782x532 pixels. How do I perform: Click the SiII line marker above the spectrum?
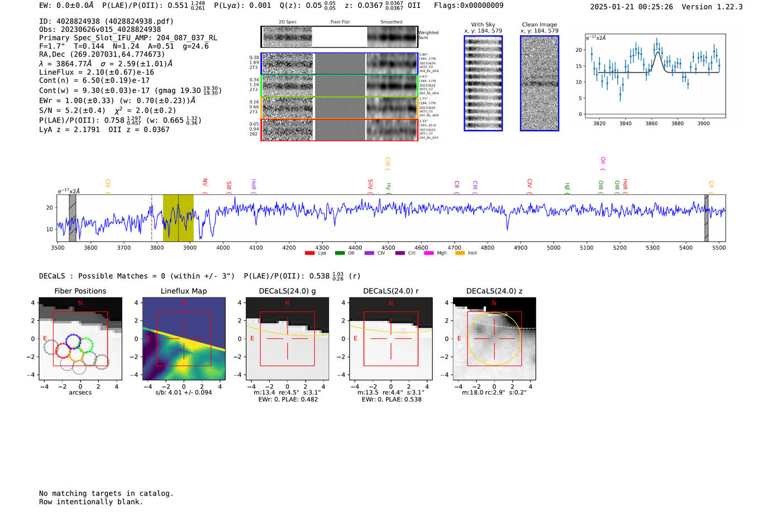[228, 187]
